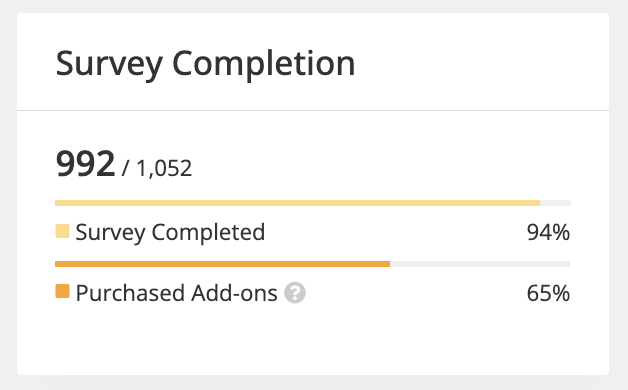The image size is (628, 390).
Task: Click the 1,052 total surveys number
Action: point(164,168)
